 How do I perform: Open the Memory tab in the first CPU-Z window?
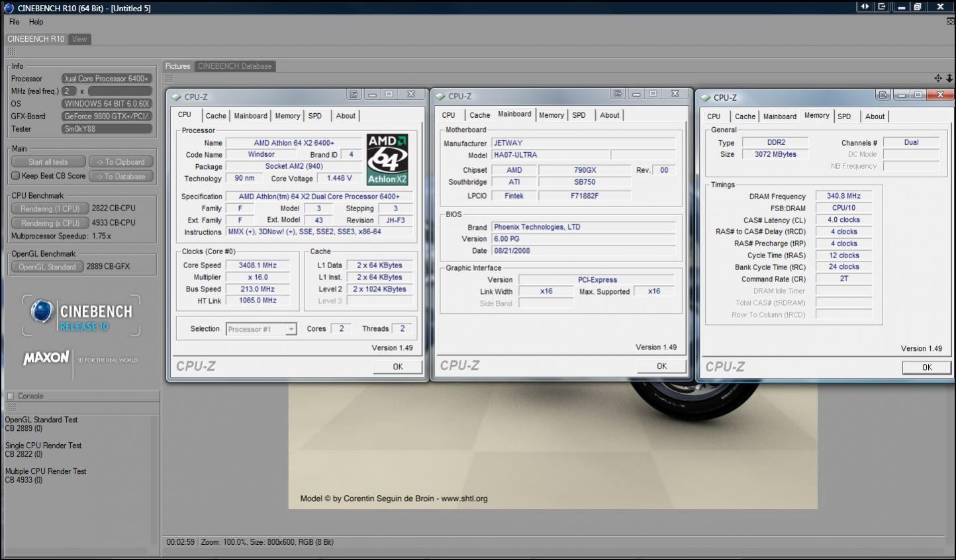[287, 116]
